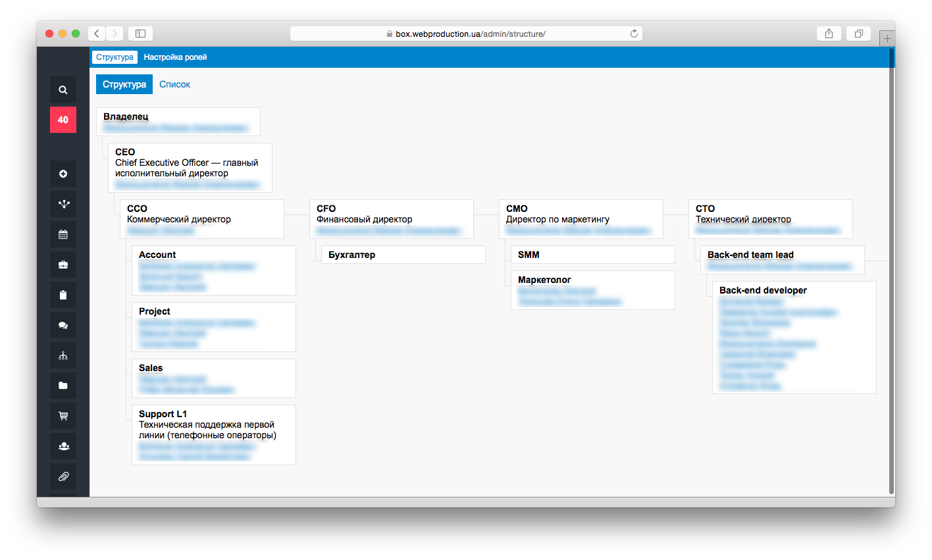Click the Sales role title
This screenshot has width=932, height=560.
click(151, 368)
